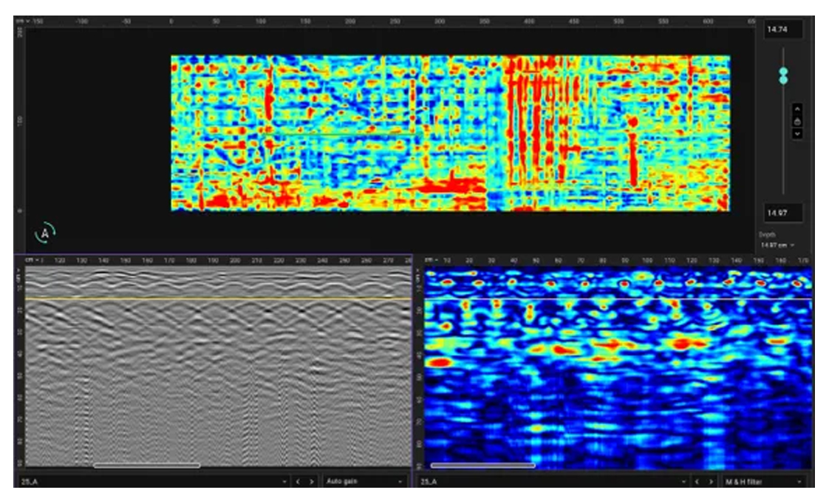Go to next scan line in grayscale panel
Viewport: 829px width, 504px height.
[313, 482]
